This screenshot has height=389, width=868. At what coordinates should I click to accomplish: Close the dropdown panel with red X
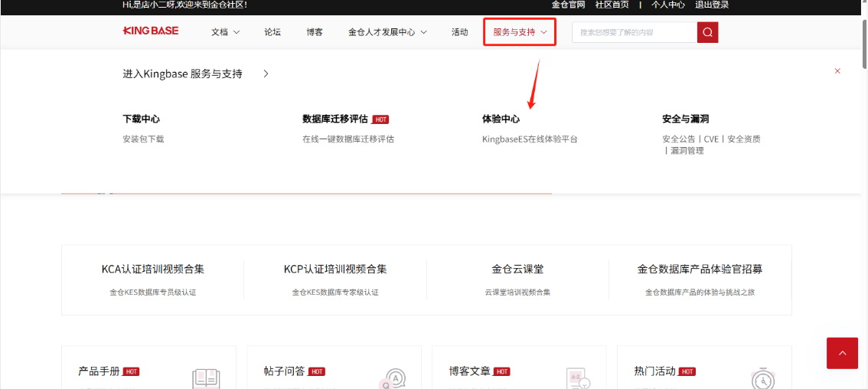(x=837, y=71)
